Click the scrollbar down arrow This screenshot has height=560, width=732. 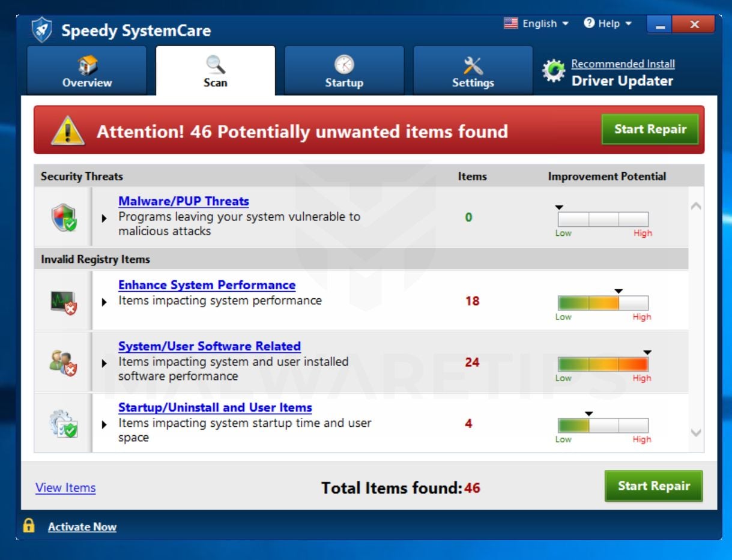click(x=695, y=432)
